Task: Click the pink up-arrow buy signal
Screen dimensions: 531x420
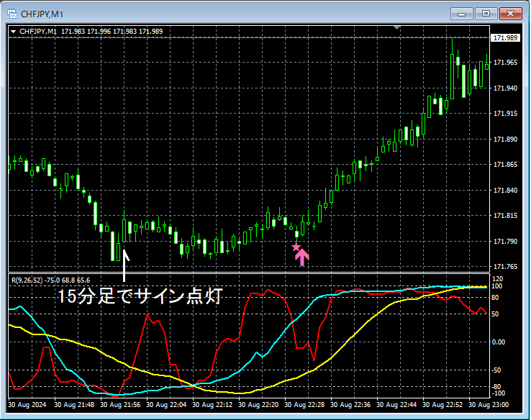Action: [301, 257]
